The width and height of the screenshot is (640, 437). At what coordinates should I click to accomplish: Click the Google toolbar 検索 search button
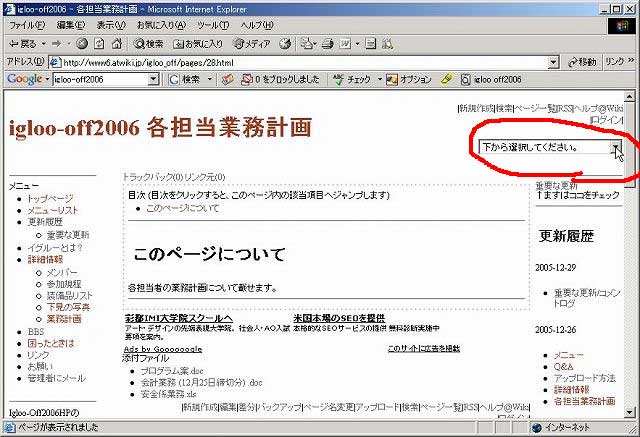click(185, 79)
